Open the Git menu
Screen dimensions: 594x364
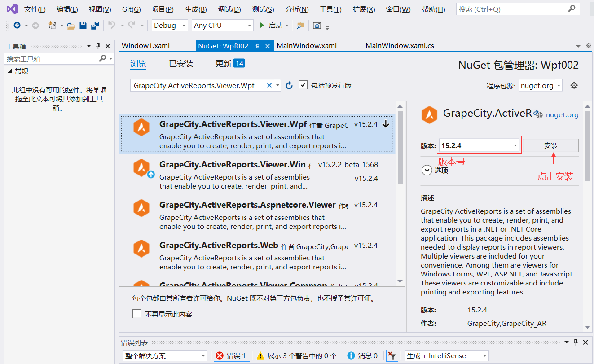131,9
